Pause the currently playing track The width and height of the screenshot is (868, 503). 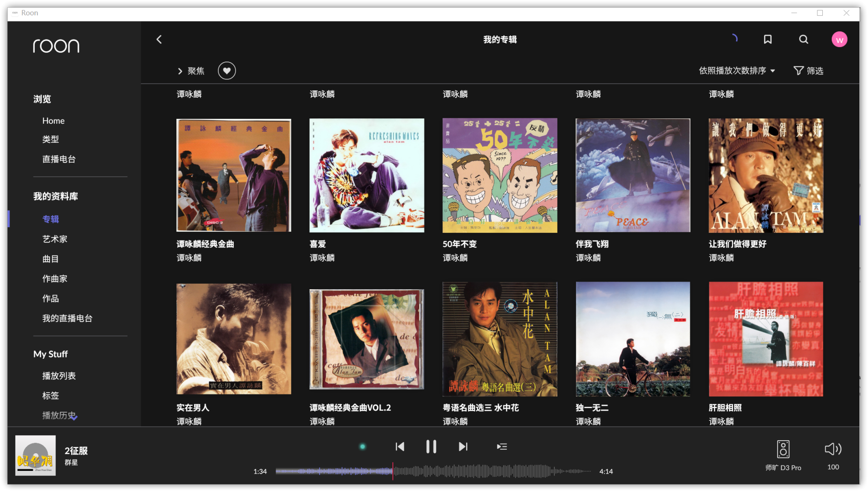click(x=431, y=447)
